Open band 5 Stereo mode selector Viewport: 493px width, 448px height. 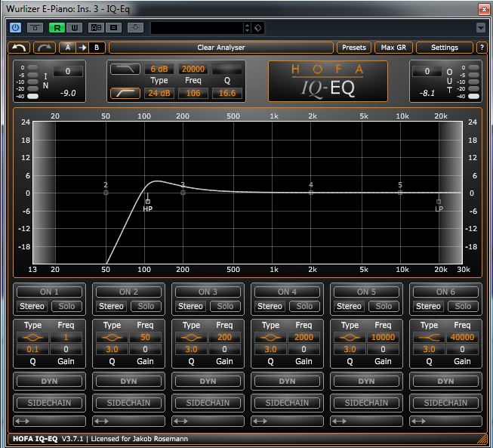[x=349, y=306]
